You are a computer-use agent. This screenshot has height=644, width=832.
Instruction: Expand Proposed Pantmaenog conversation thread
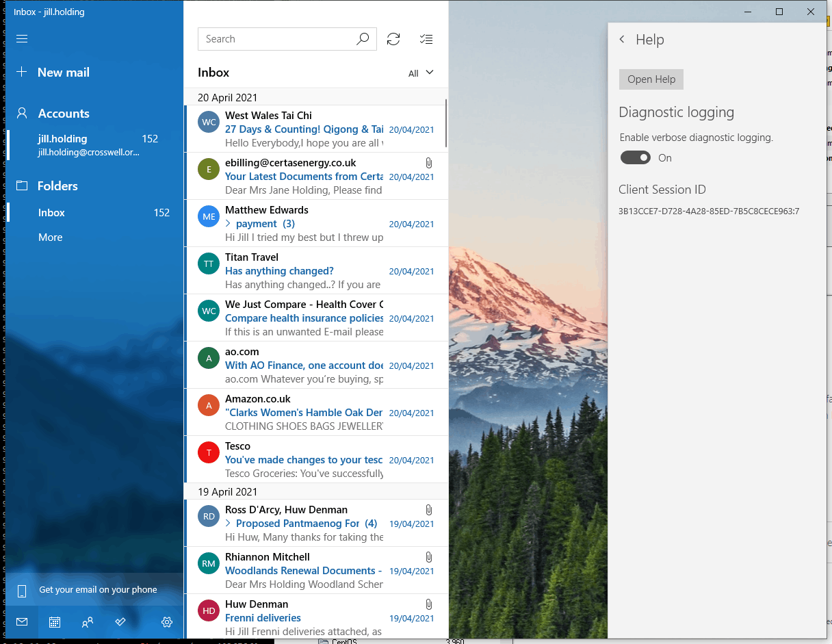(x=228, y=524)
